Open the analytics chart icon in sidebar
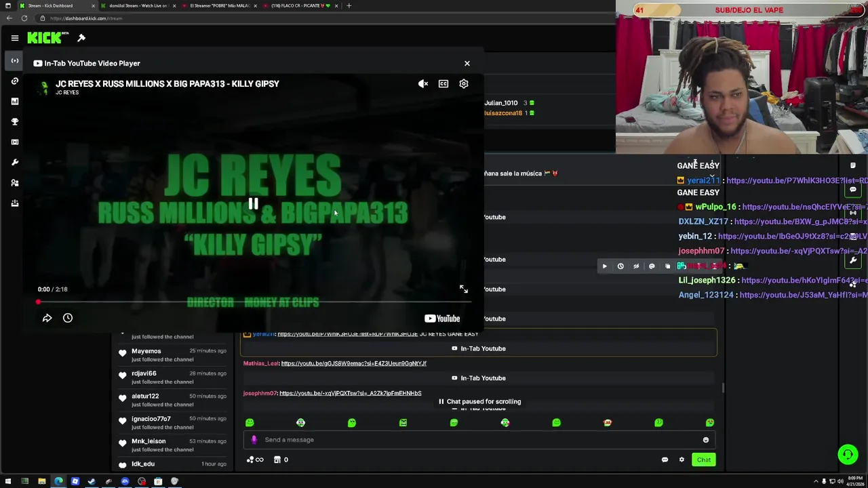 14,102
